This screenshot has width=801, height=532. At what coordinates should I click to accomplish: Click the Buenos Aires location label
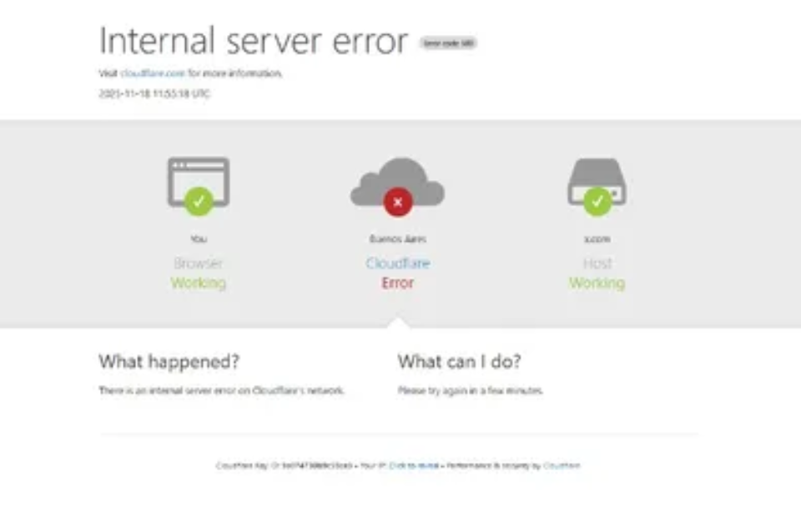(398, 239)
